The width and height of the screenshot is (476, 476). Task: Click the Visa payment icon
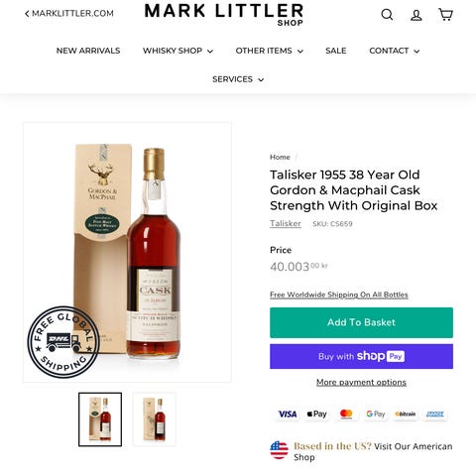click(x=288, y=414)
